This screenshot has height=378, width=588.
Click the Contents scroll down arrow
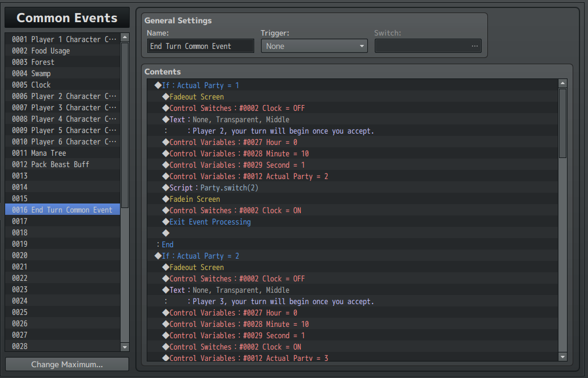(562, 356)
